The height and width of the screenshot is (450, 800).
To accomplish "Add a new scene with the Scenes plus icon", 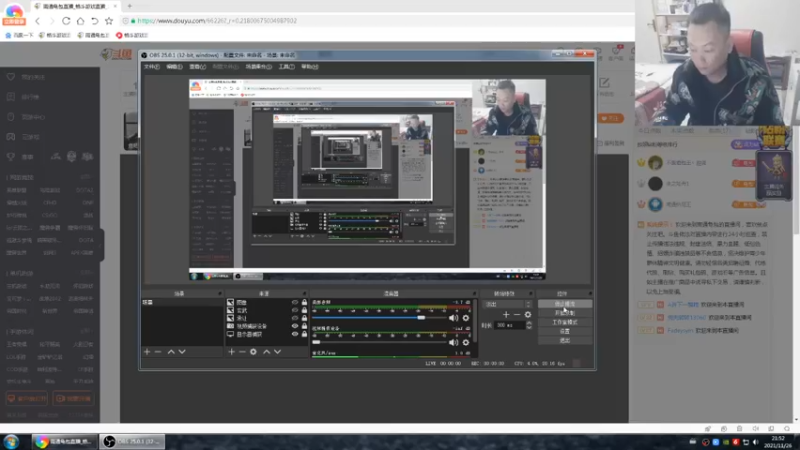I will (x=147, y=352).
